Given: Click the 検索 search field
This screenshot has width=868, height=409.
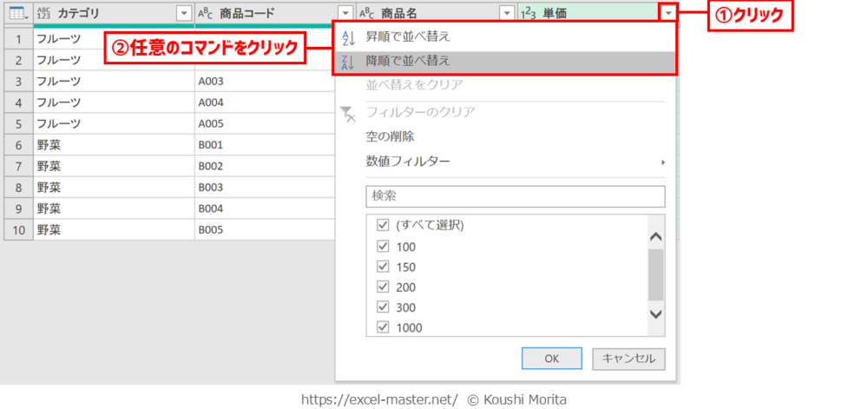Looking at the screenshot, I should [515, 196].
